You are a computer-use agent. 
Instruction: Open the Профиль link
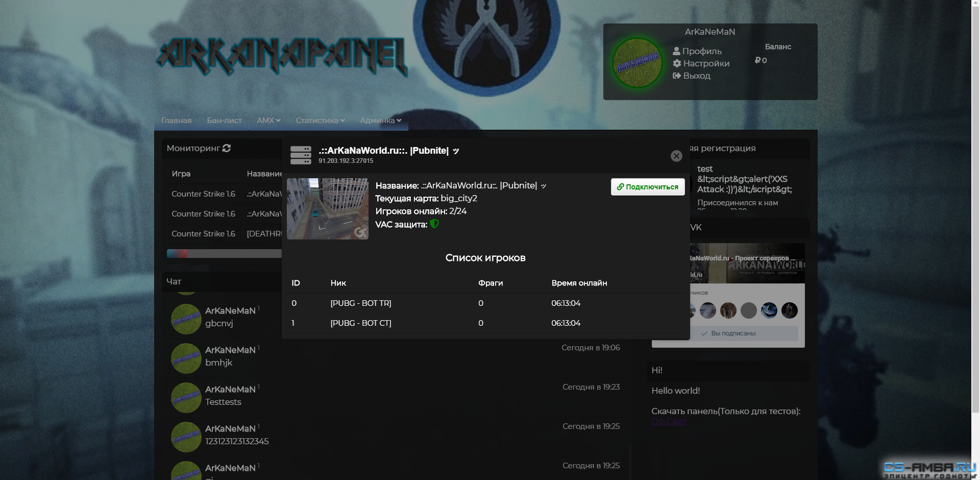(x=697, y=51)
